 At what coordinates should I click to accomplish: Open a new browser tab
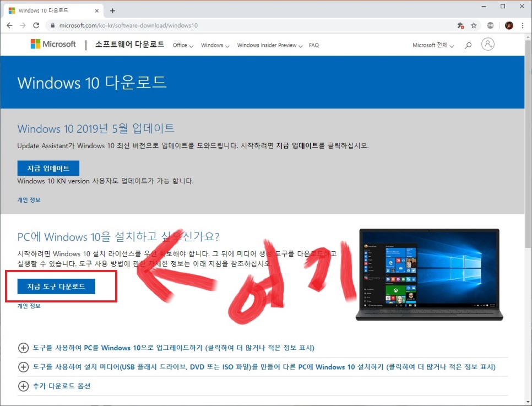[113, 11]
